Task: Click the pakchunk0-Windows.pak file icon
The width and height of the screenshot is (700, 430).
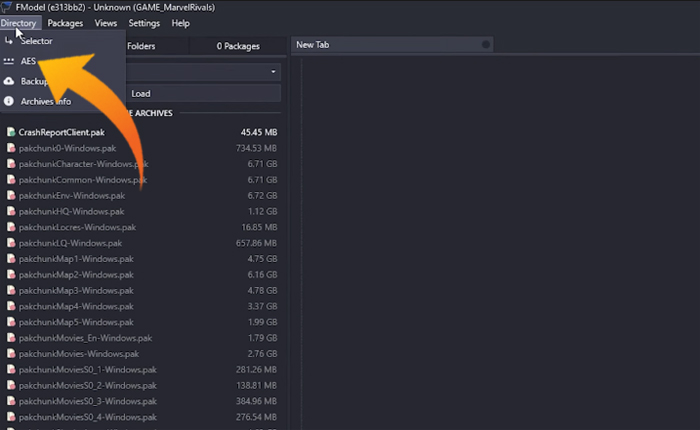Action: pos(10,148)
